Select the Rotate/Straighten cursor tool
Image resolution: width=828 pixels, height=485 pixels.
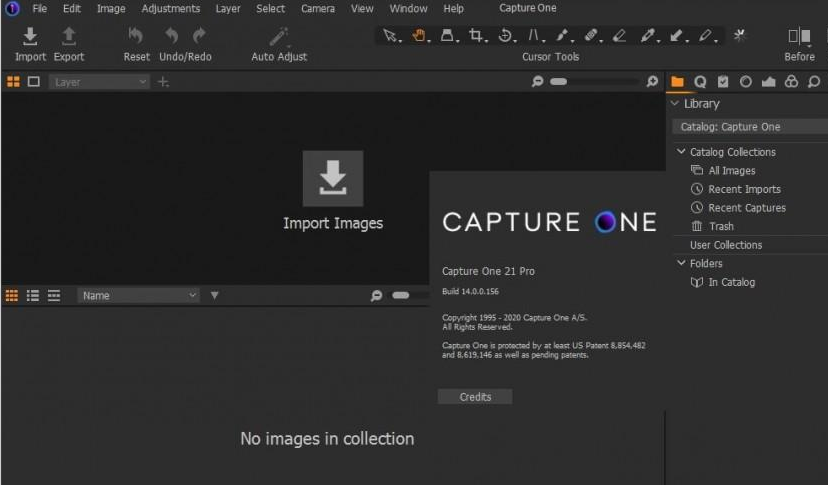(x=505, y=35)
